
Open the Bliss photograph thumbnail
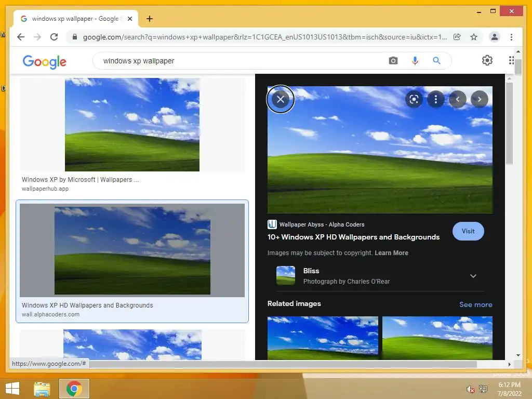[x=285, y=275]
